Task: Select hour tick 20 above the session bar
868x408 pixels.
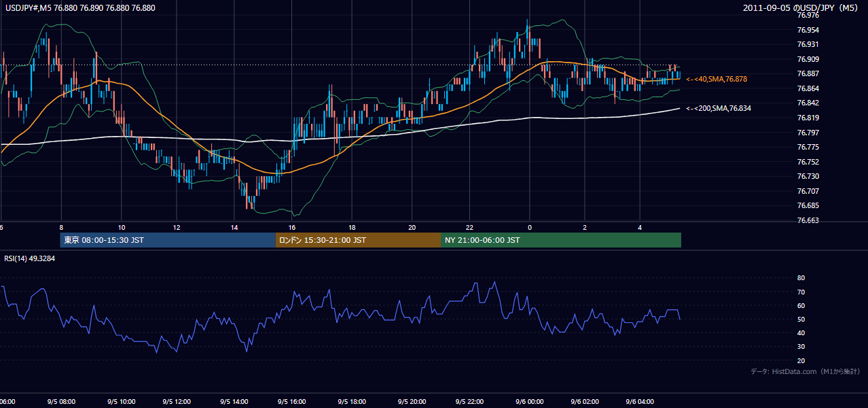Action: click(x=412, y=227)
